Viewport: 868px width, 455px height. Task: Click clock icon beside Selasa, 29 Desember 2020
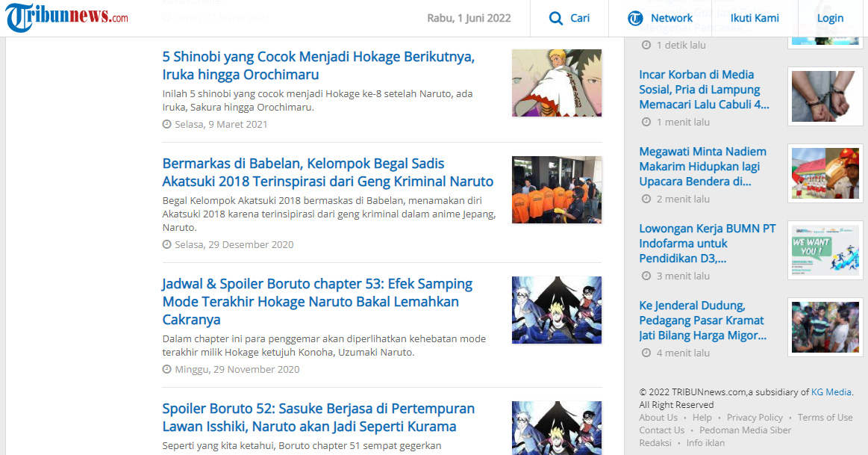[166, 244]
